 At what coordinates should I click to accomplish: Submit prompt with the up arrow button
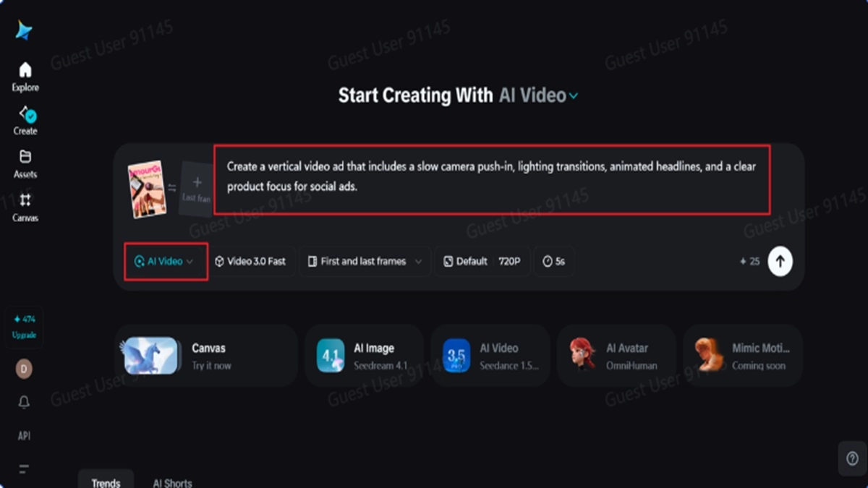pyautogui.click(x=780, y=261)
